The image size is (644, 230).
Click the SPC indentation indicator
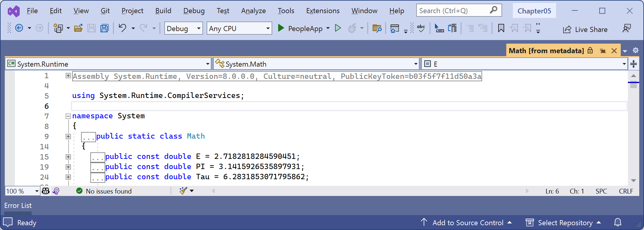click(x=601, y=191)
